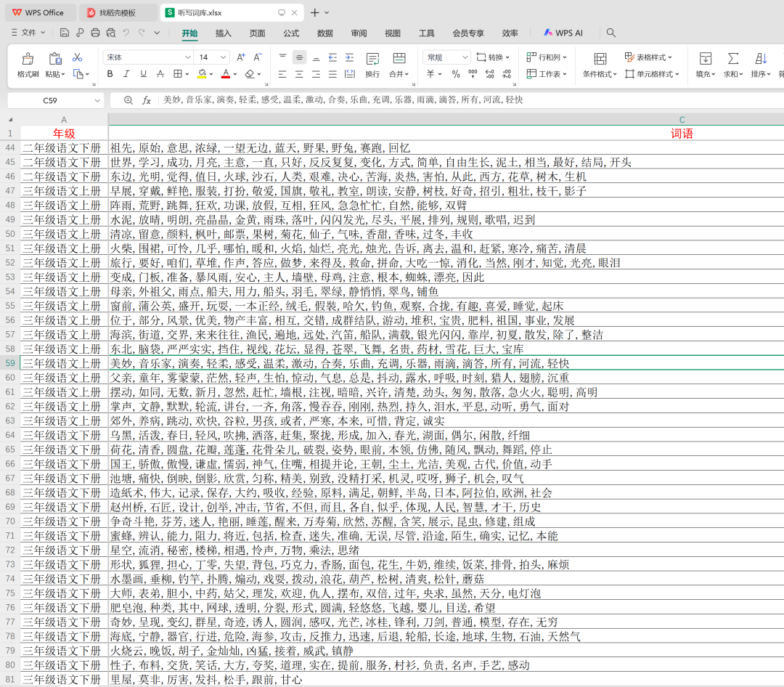Expand the 文件 menu arrow

click(x=43, y=33)
